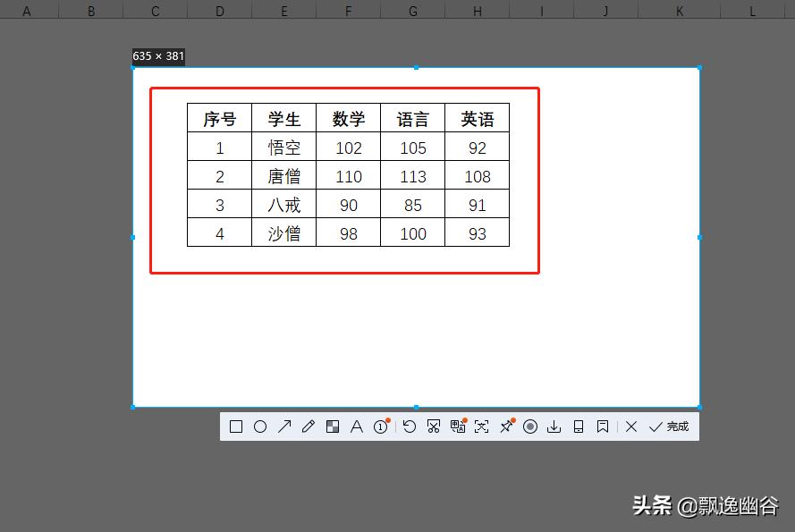Cancel the screenshot with the X button

(x=631, y=426)
